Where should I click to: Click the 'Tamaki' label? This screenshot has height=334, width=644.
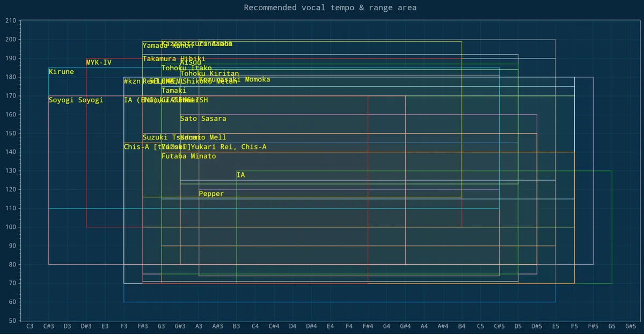click(174, 91)
